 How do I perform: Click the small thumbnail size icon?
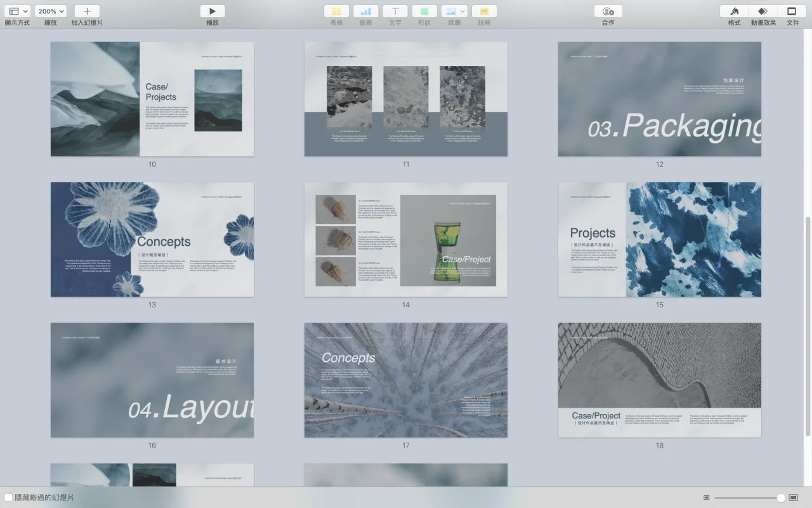[x=707, y=498]
